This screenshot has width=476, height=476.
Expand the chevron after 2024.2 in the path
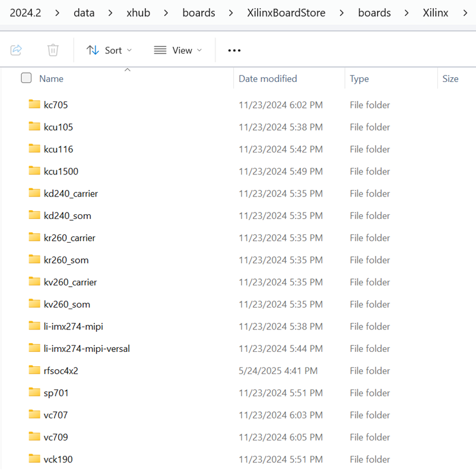point(57,13)
